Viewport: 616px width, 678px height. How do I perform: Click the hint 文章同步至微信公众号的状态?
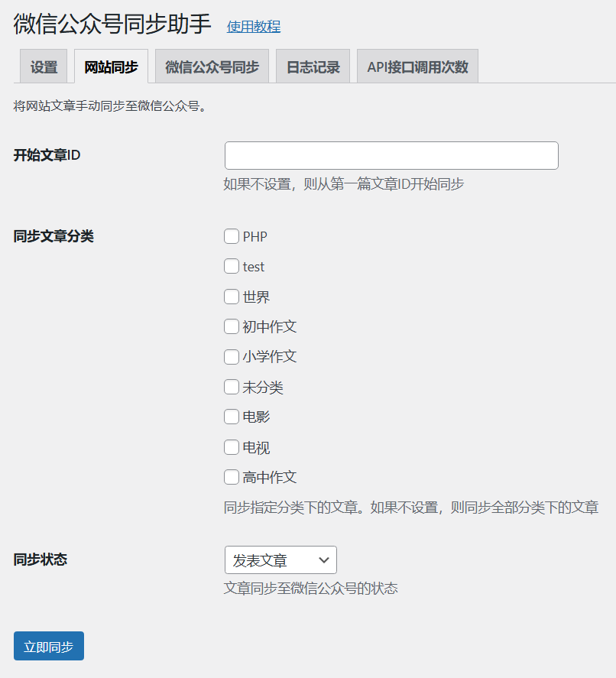[x=311, y=588]
